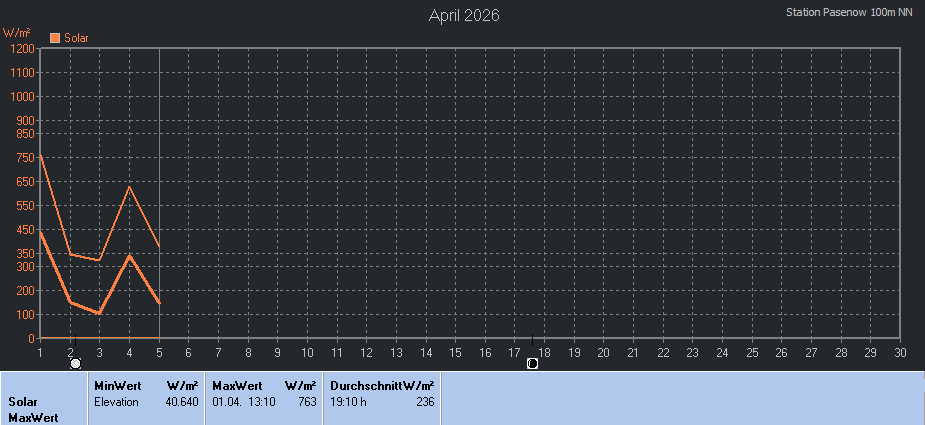Click the W/m² axis unit label
This screenshot has height=425, width=925.
[16, 33]
